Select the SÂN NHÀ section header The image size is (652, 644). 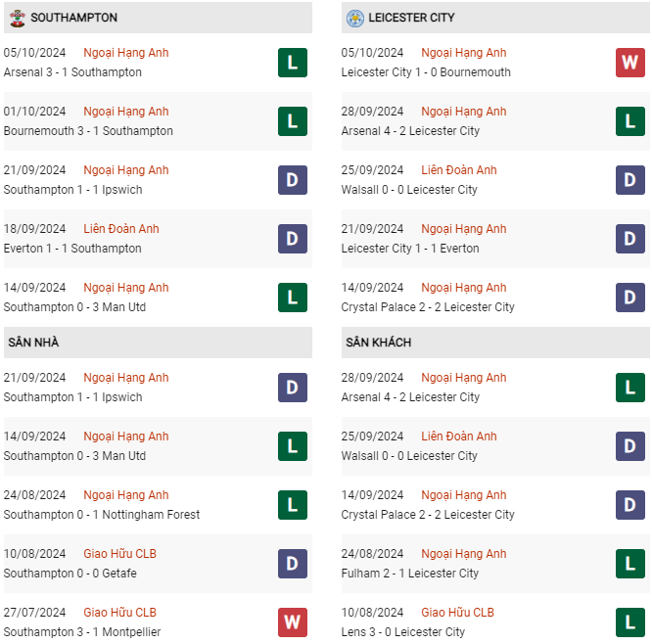[158, 343]
